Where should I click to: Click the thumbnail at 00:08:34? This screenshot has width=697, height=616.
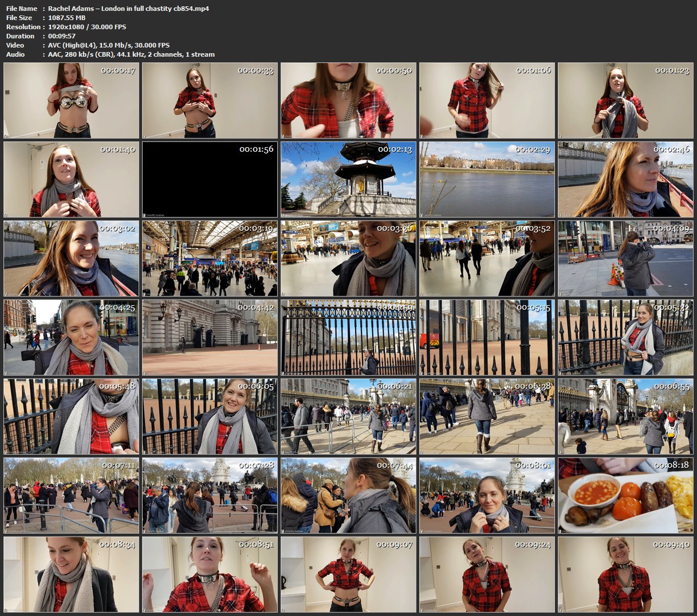[72, 575]
